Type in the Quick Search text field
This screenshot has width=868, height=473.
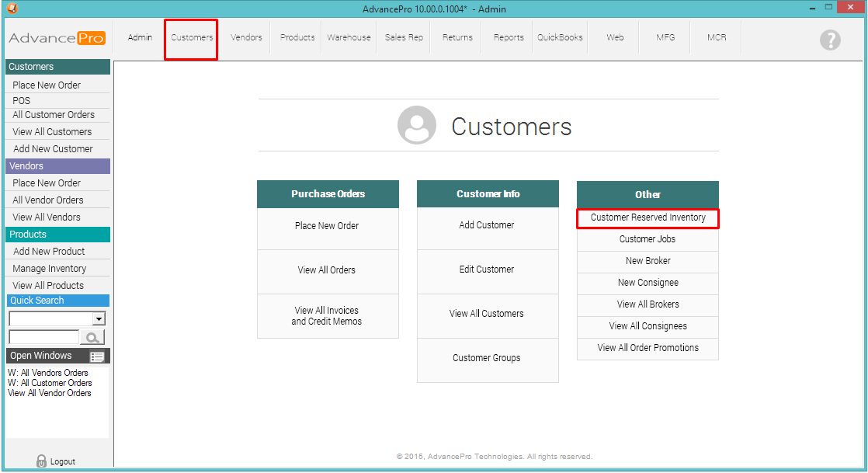coord(43,337)
